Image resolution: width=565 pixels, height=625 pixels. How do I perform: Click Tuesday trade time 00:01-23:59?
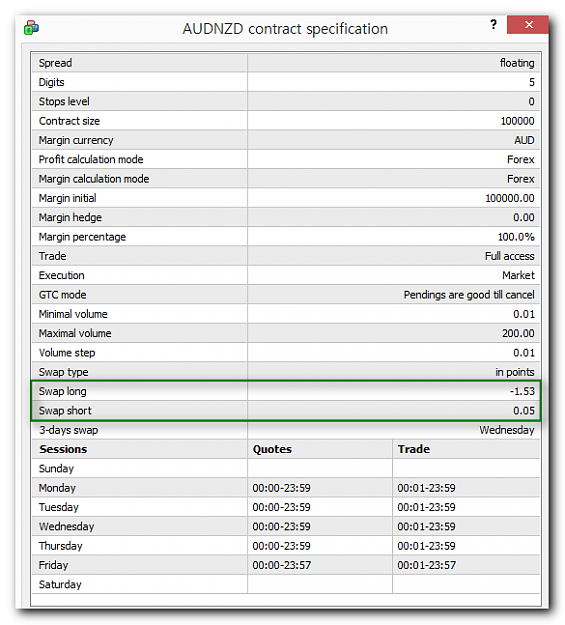[x=426, y=507]
